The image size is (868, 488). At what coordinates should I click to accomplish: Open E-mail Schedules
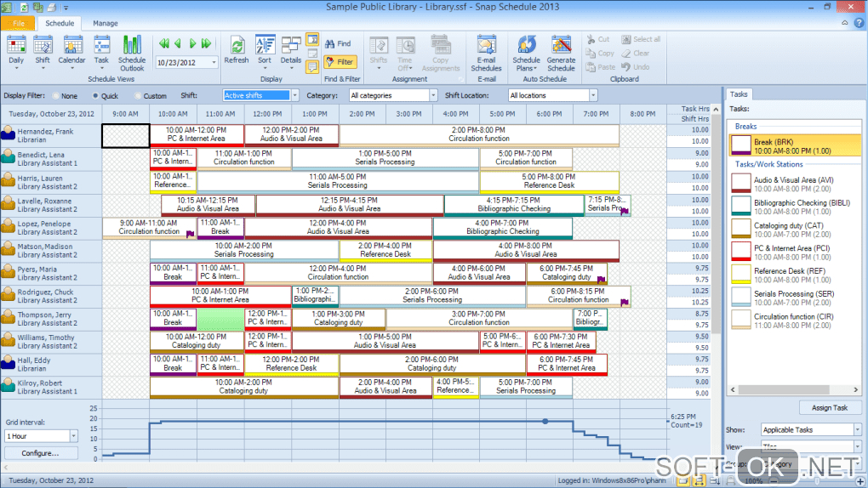pos(486,53)
